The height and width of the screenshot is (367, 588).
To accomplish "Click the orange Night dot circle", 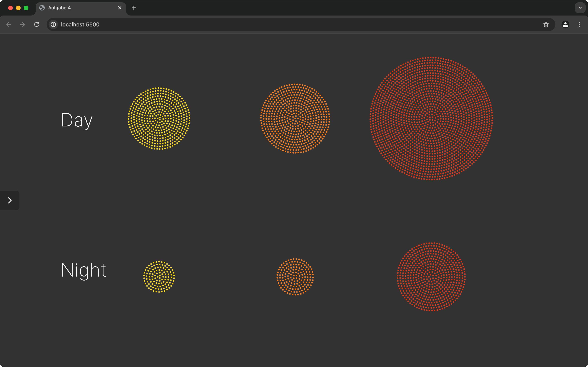I will pos(295,277).
